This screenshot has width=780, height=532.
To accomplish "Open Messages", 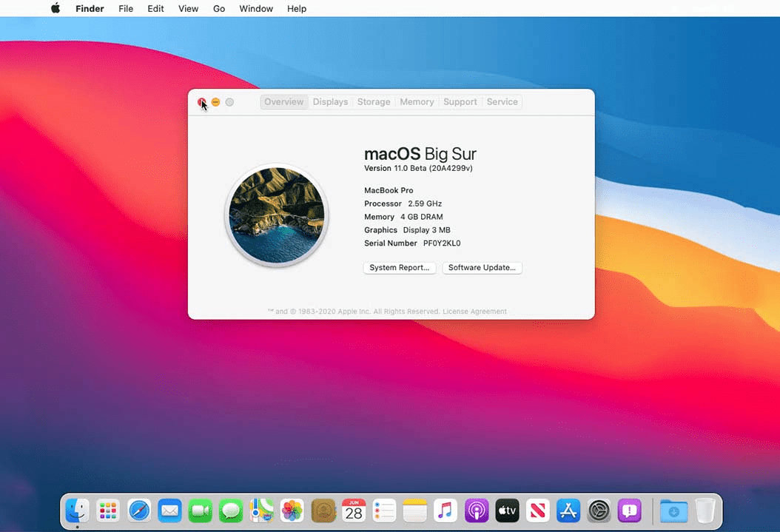I will click(x=230, y=511).
